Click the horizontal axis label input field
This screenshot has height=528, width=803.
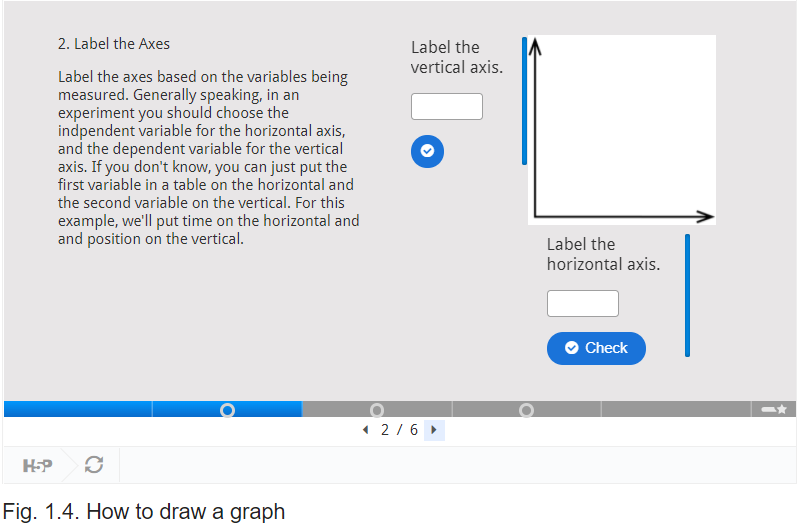(583, 304)
